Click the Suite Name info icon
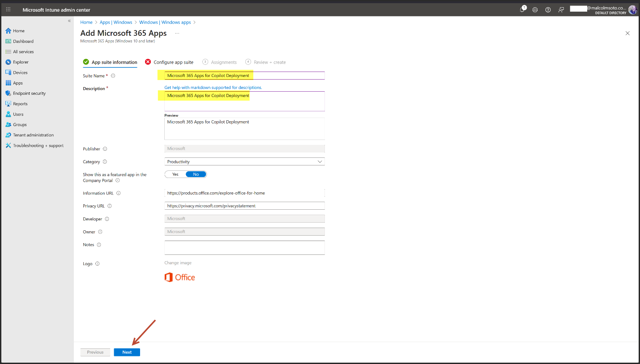This screenshot has height=364, width=640. click(x=113, y=76)
